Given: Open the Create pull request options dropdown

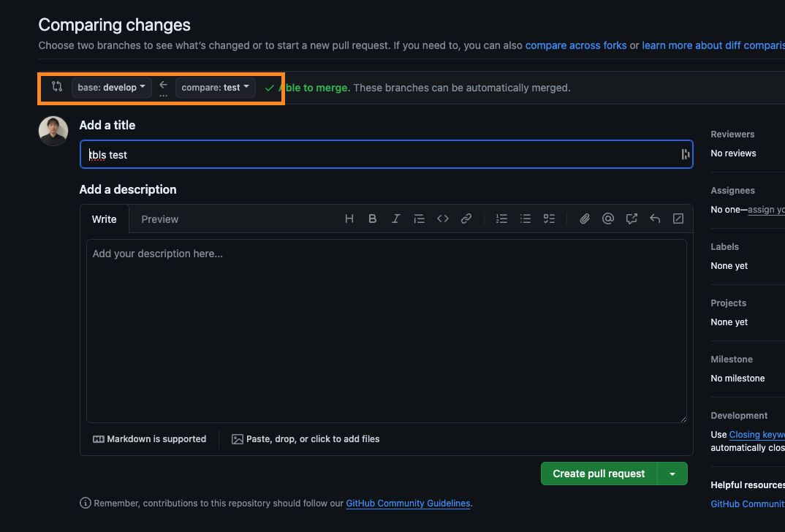Looking at the screenshot, I should click(672, 474).
